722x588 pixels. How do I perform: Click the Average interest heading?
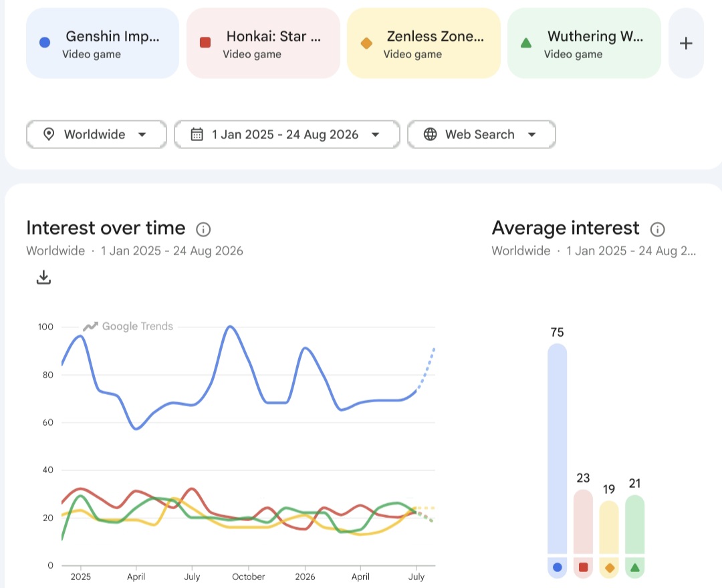566,229
